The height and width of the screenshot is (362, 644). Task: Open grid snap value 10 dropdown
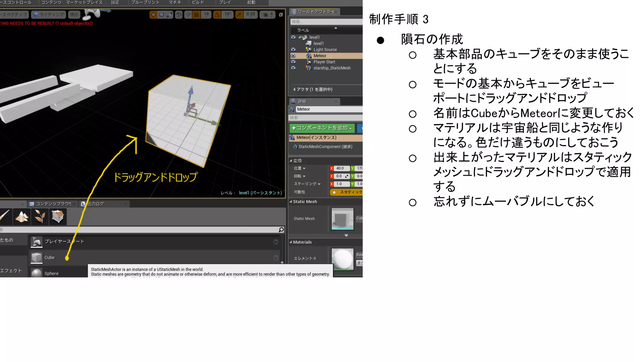tap(206, 14)
